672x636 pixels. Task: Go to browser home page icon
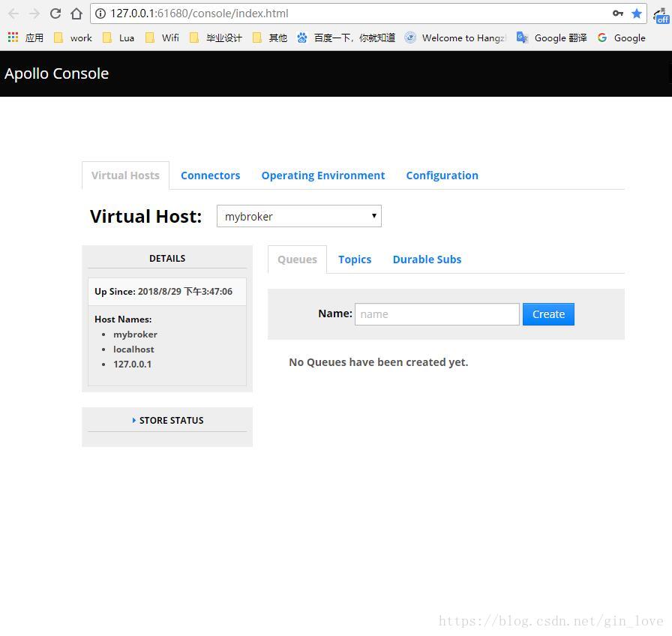(x=76, y=13)
